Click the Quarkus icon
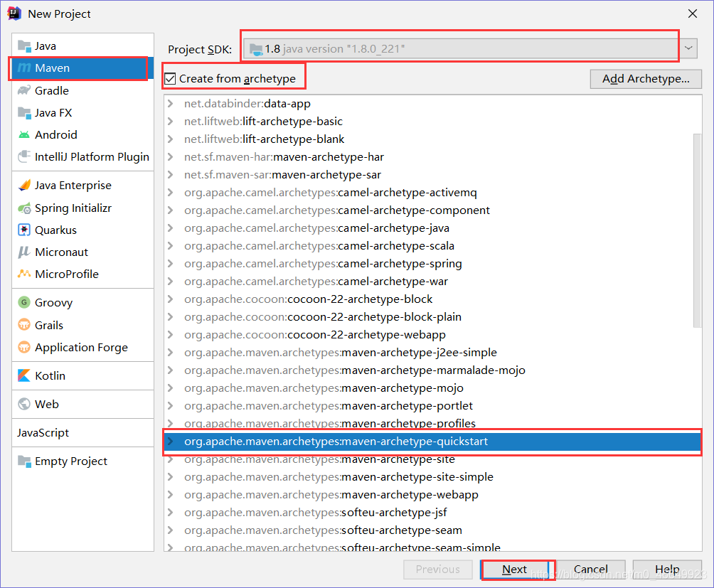The image size is (714, 588). click(24, 230)
